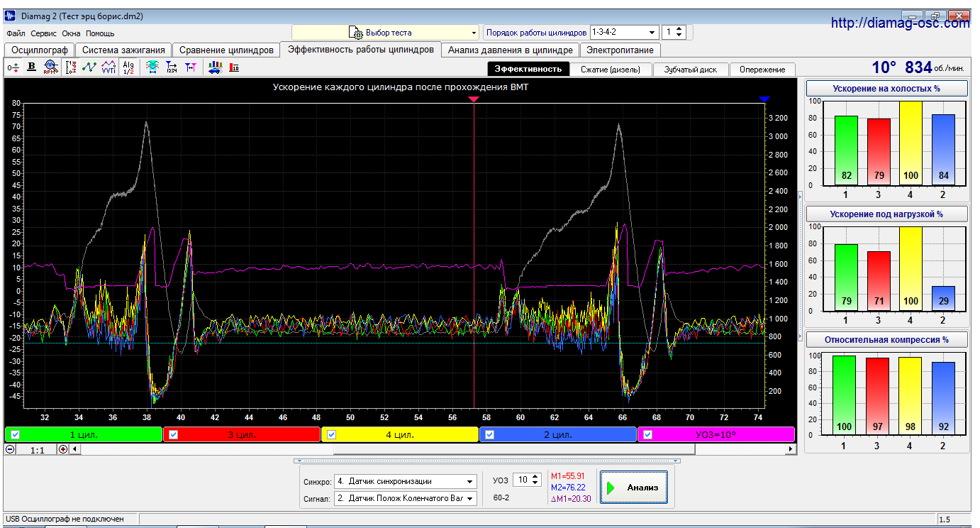The height and width of the screenshot is (528, 980).
Task: Click the Относительная компрессия % header
Action: [886, 339]
